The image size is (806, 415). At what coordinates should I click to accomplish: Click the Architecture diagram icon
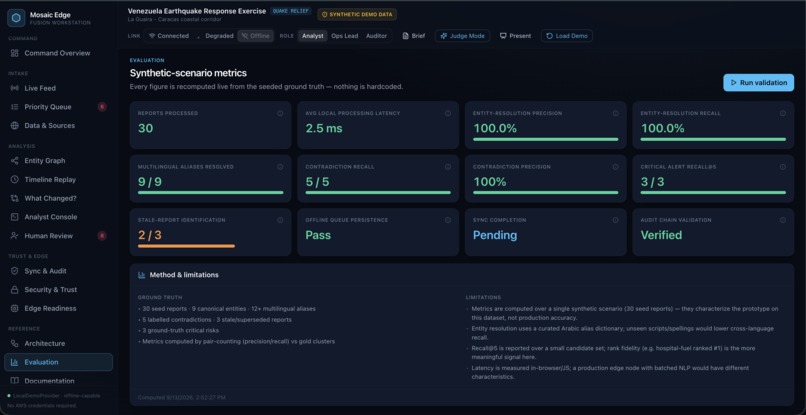tap(14, 344)
